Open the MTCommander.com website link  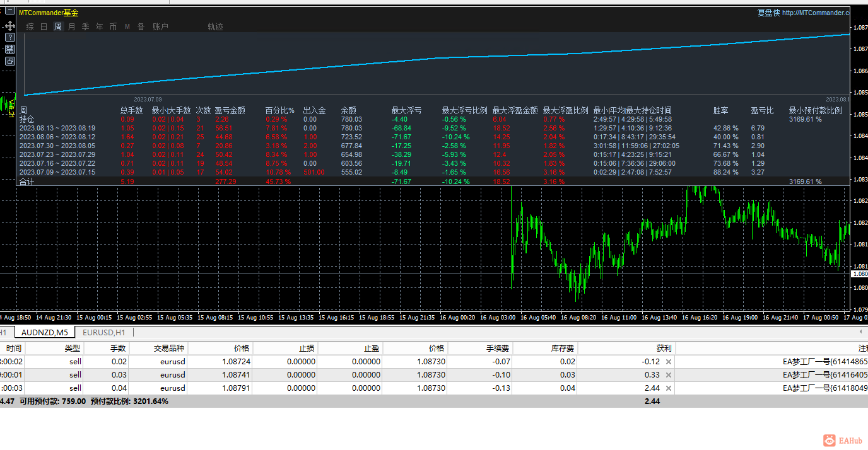[x=815, y=13]
